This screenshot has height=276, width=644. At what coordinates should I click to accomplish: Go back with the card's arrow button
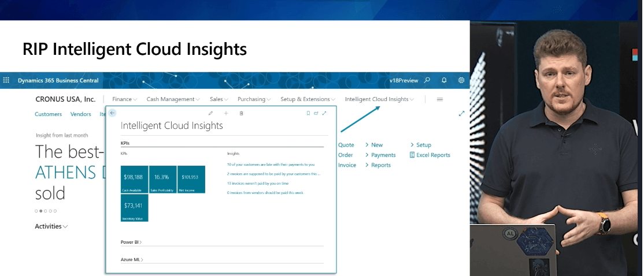(x=112, y=113)
